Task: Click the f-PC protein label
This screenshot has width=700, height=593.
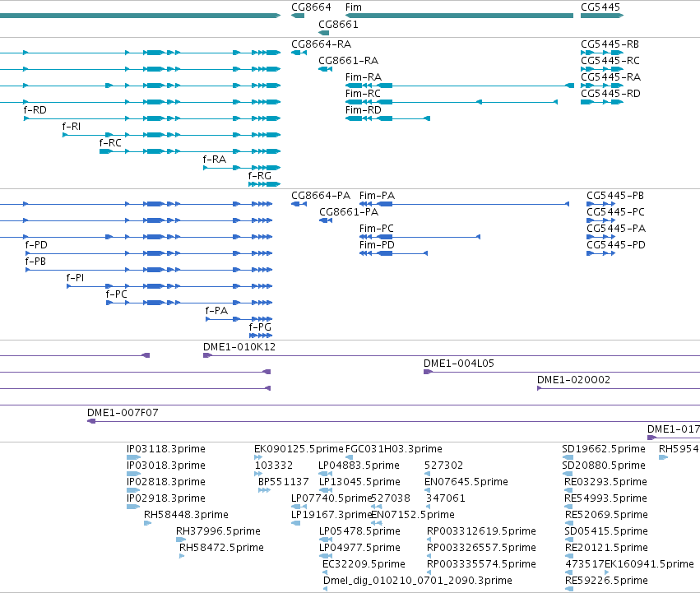Action: 117,295
